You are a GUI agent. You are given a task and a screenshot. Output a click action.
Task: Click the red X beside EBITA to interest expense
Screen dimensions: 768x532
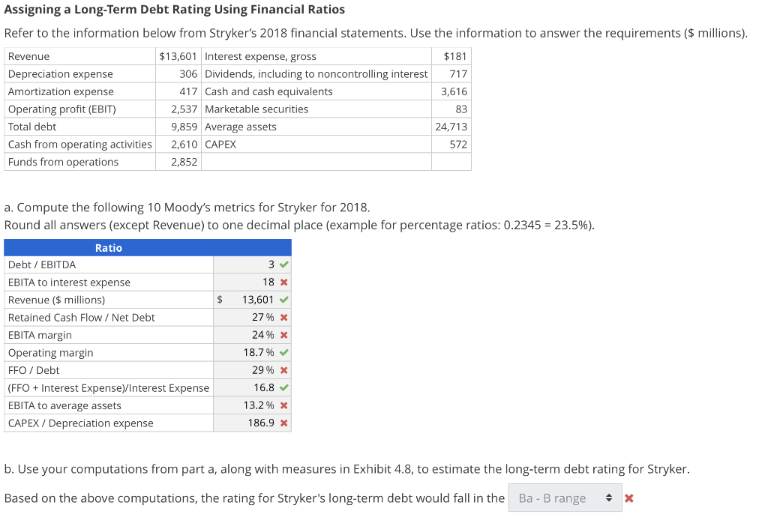283,282
